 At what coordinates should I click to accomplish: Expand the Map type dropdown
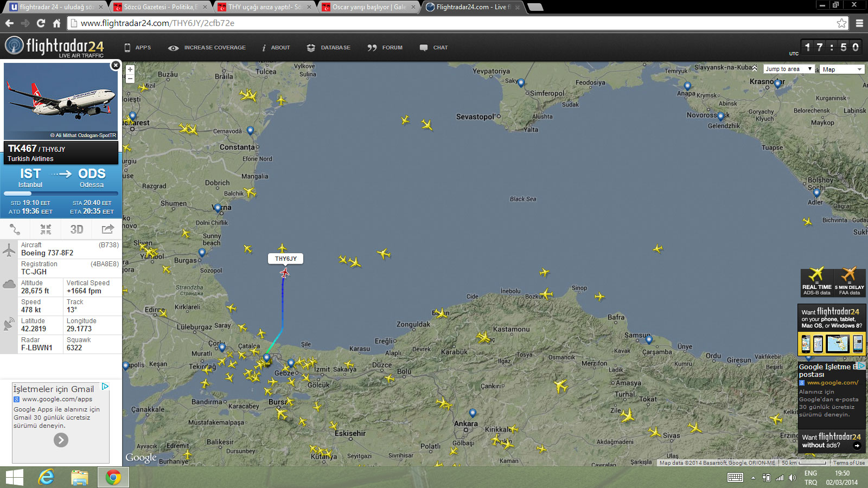(841, 69)
